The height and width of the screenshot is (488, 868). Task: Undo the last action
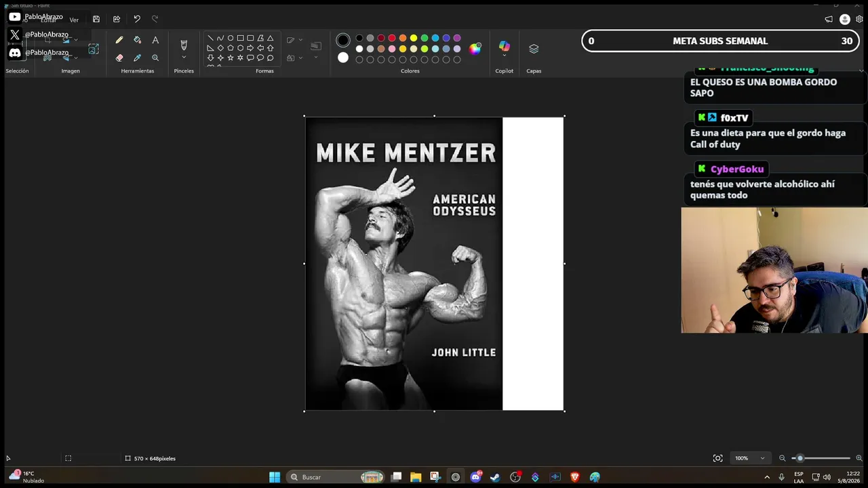tap(137, 19)
